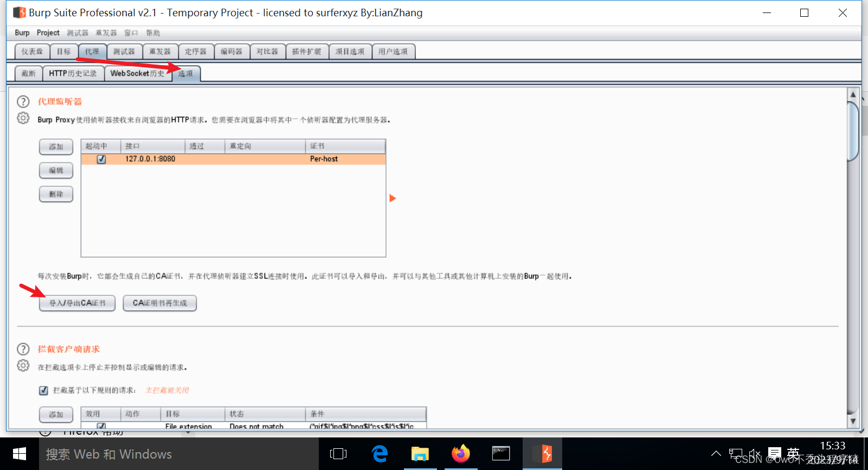The image size is (868, 470).
Task: Open Firefox from the taskbar
Action: point(461,454)
